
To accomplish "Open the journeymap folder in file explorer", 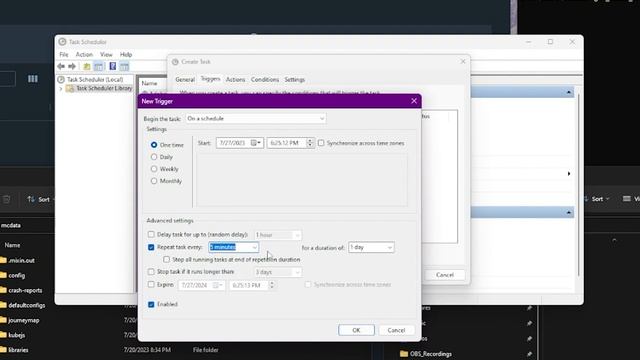I will (24, 320).
